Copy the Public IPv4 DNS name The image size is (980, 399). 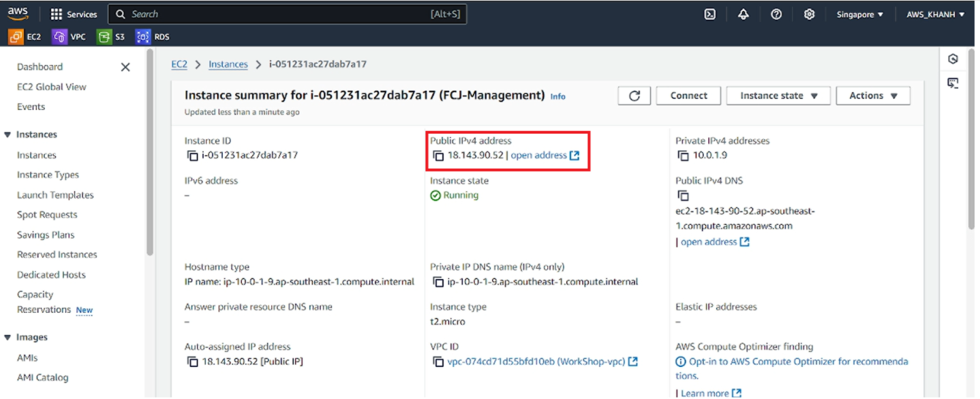684,196
